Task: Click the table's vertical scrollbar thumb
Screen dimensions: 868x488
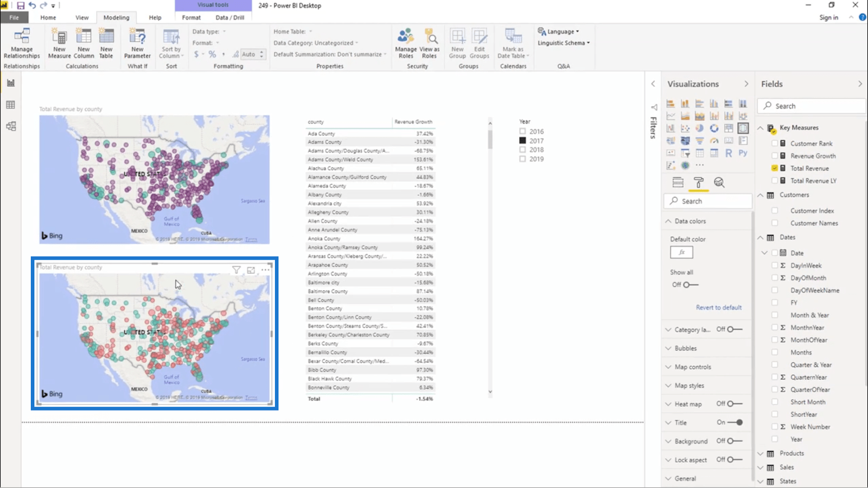Action: point(490,139)
